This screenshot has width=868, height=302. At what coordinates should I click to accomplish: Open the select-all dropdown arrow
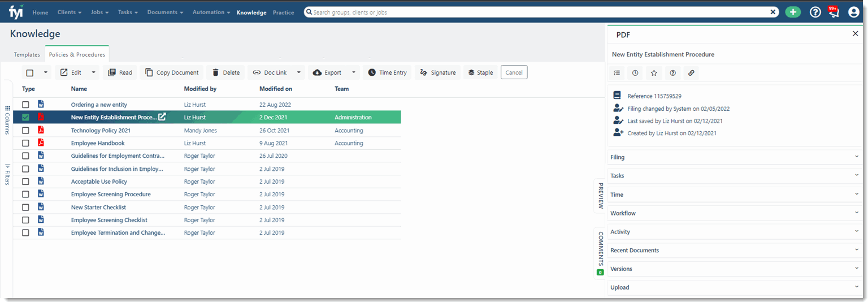click(x=45, y=72)
